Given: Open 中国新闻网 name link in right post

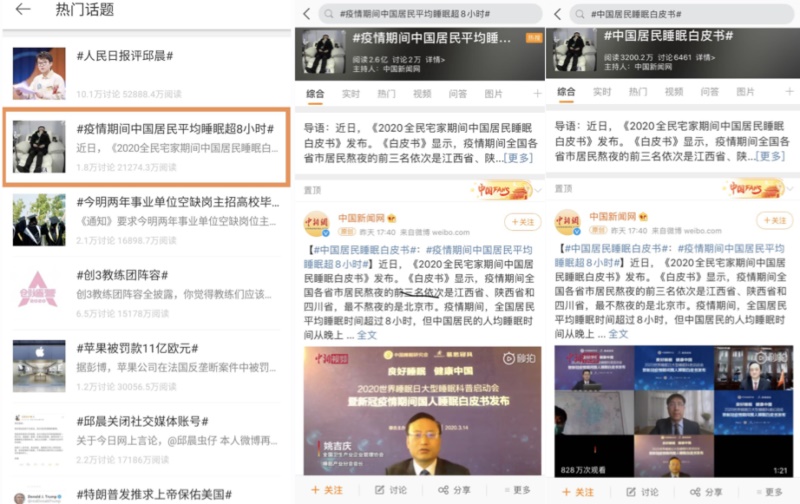Looking at the screenshot, I should [x=613, y=216].
